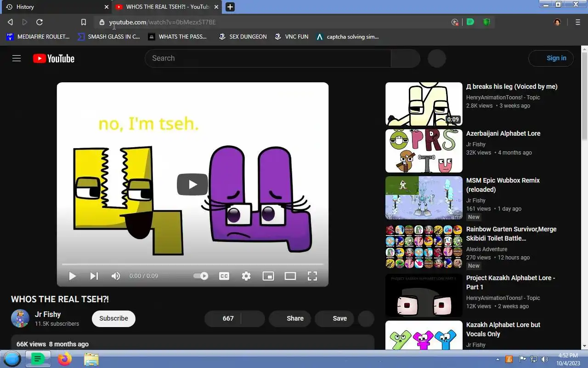Go forward in browser history
Image resolution: width=588 pixels, height=368 pixels.
[x=25, y=22]
